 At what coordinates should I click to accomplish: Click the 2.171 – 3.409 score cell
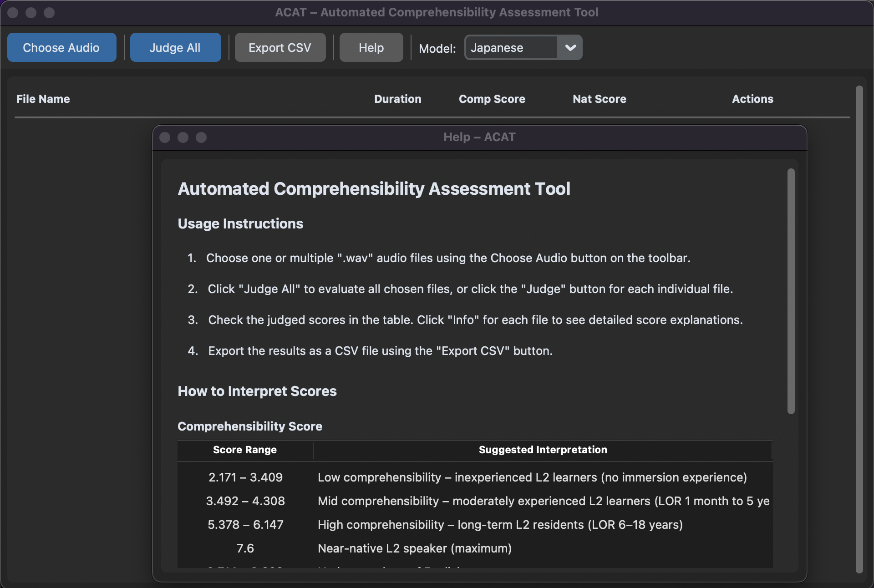tap(245, 477)
